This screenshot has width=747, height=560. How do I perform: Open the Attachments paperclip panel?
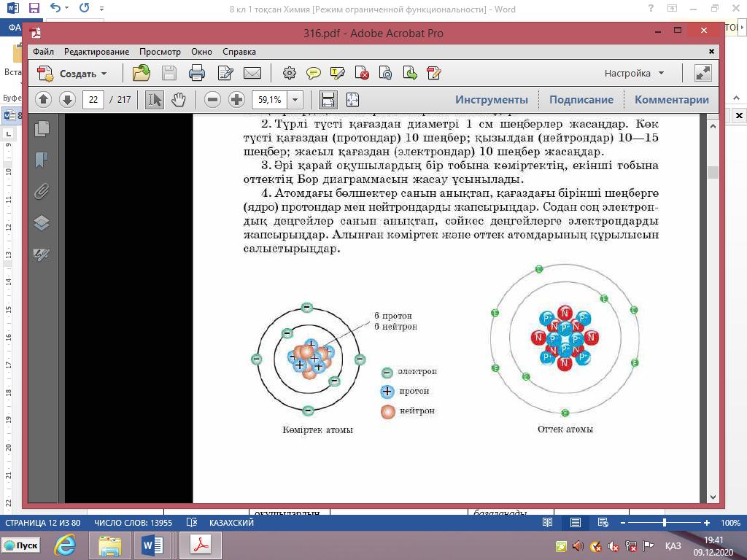[x=42, y=191]
